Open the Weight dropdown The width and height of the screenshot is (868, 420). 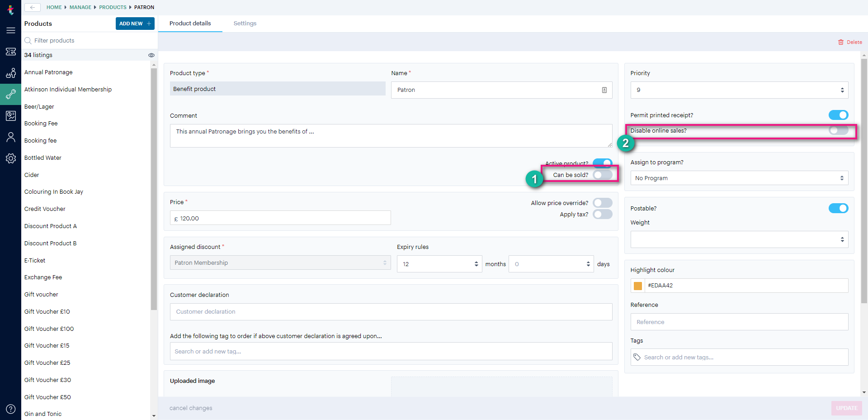[739, 239]
